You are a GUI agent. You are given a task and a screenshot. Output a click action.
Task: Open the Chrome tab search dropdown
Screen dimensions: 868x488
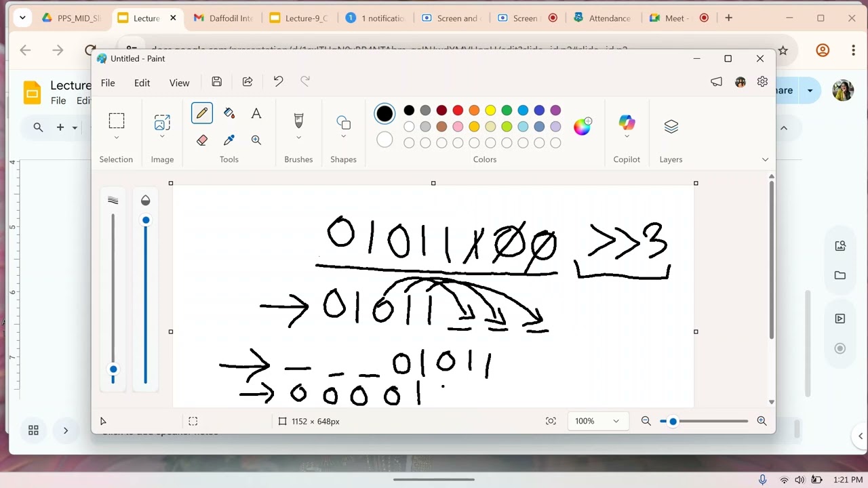click(22, 18)
